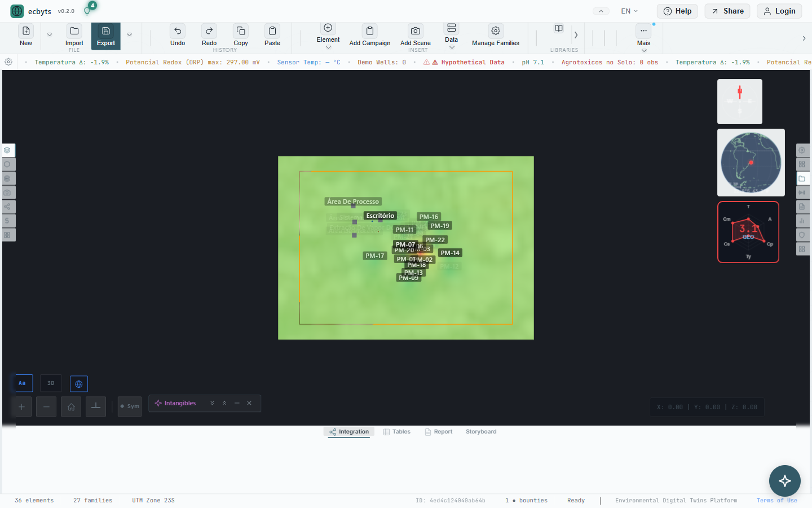
Task: Switch to the Storyboard tab
Action: point(481,432)
